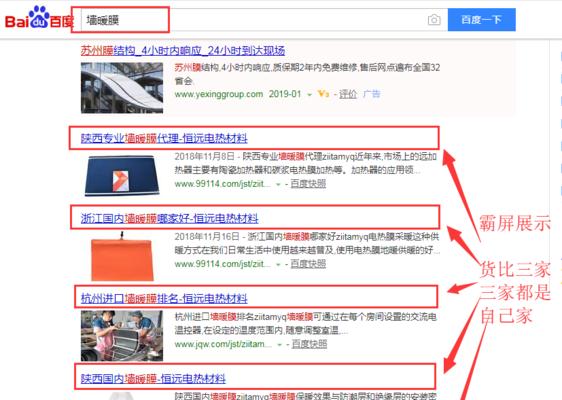
Task: Click the membrane structure building thumbnail
Action: coord(122,88)
